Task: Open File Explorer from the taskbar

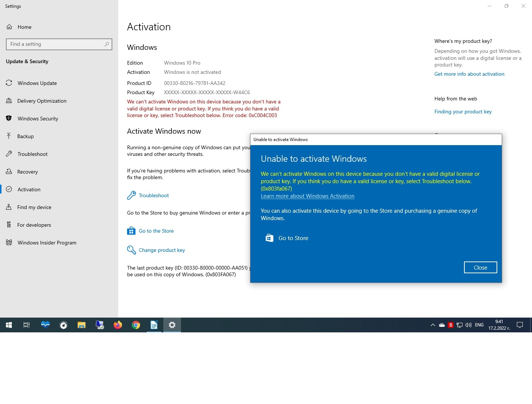Action: pos(82,325)
